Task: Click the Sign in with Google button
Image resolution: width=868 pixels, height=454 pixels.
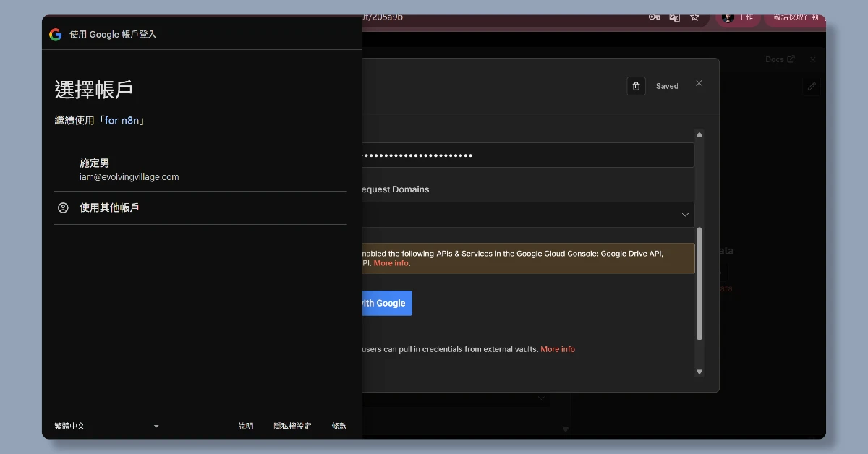Action: (x=386, y=303)
